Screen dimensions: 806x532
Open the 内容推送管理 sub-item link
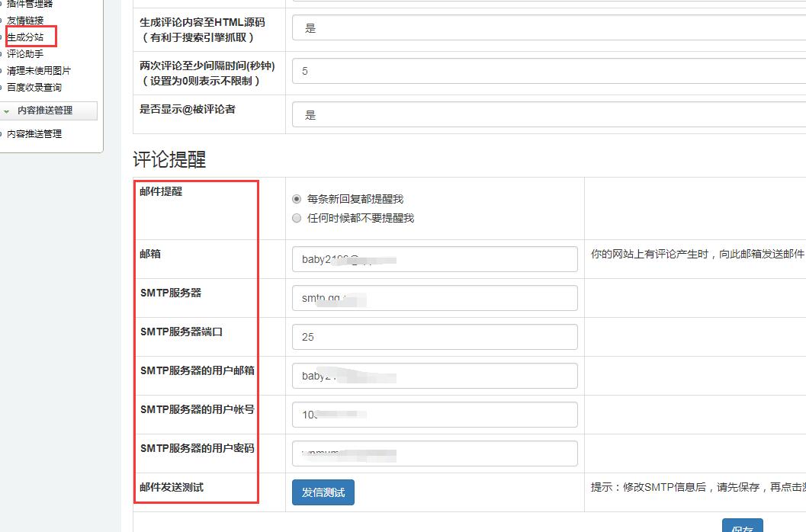pyautogui.click(x=34, y=133)
